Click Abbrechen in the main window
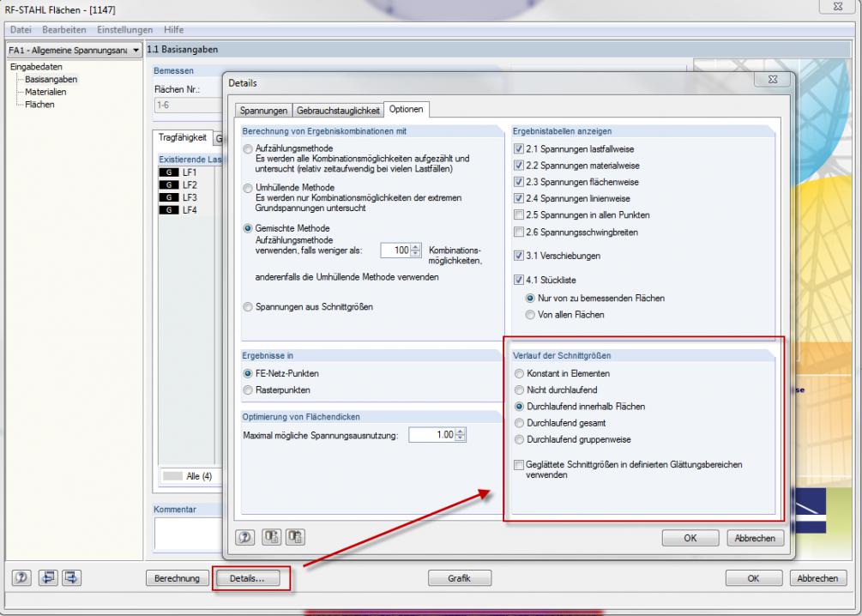This screenshot has height=616, width=862. pyautogui.click(x=818, y=578)
